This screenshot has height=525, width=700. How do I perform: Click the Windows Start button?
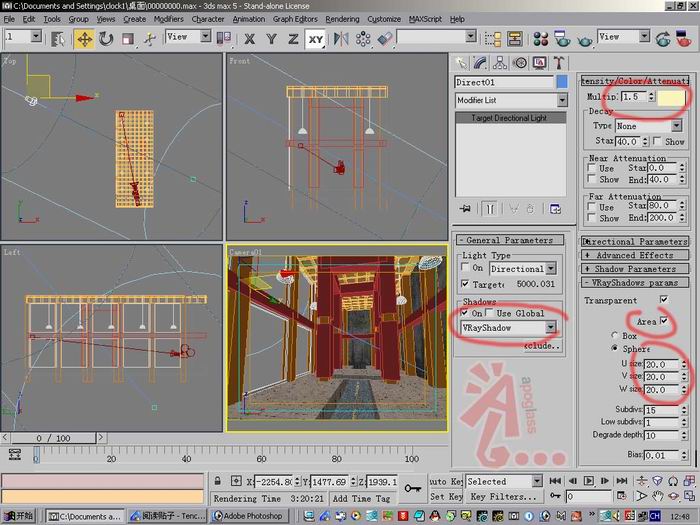coord(20,516)
